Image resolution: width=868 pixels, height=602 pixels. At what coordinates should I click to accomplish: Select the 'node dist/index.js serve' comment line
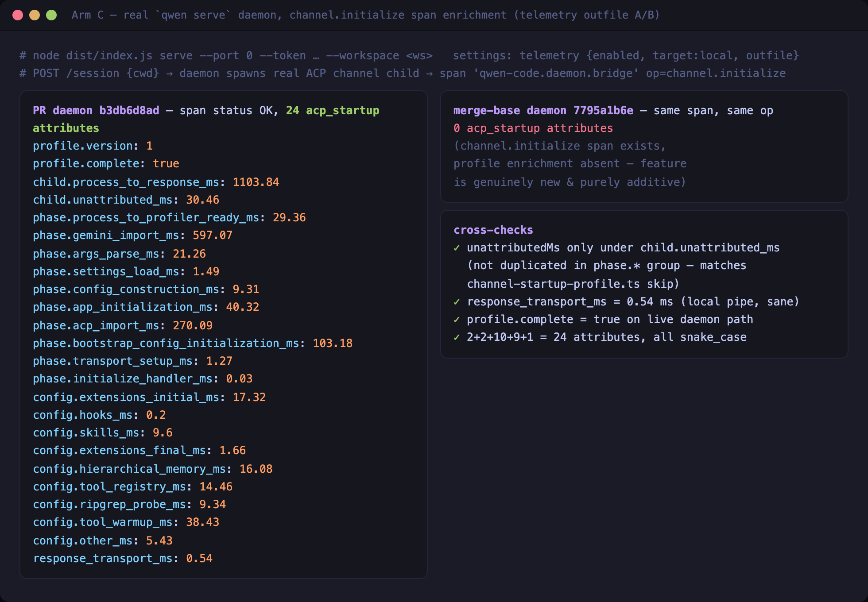tap(410, 56)
